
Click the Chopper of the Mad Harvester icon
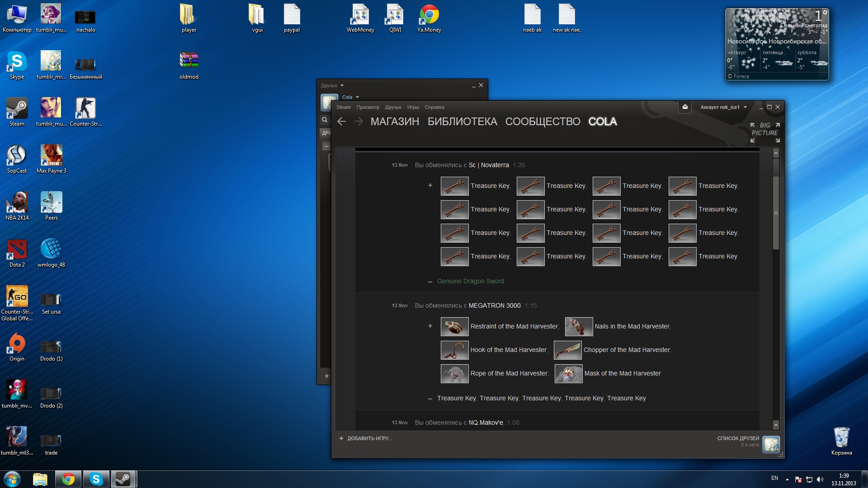pos(567,350)
